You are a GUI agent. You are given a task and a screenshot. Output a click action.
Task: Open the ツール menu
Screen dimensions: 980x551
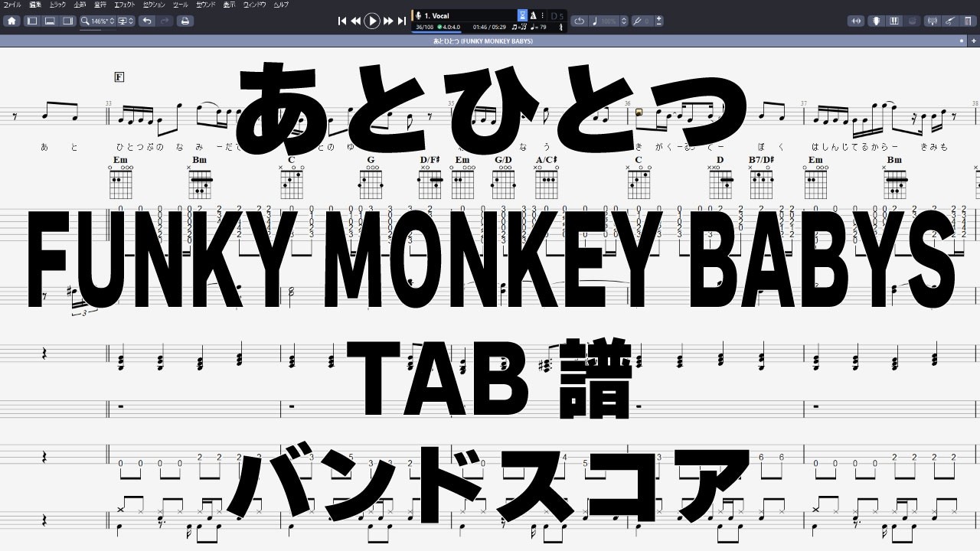(x=181, y=5)
